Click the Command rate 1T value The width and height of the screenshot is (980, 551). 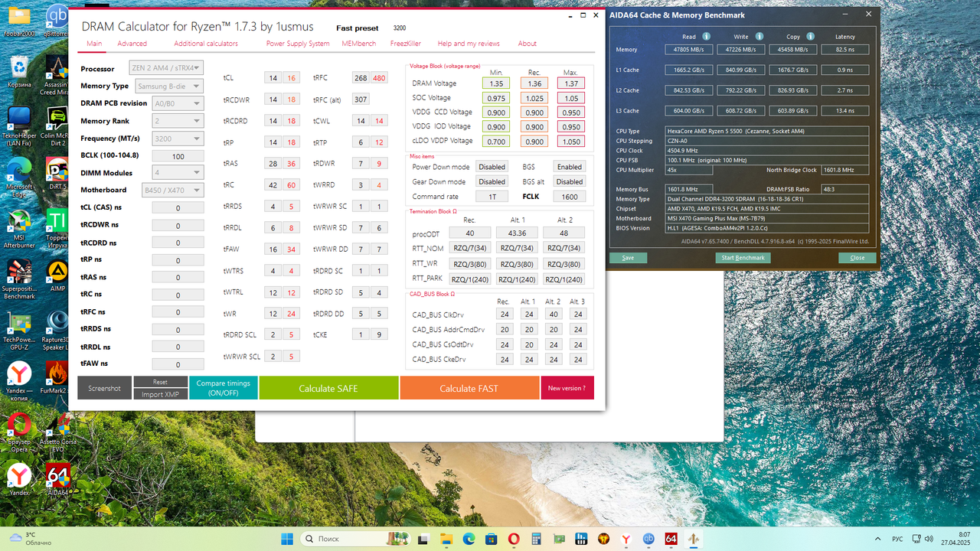tap(492, 197)
